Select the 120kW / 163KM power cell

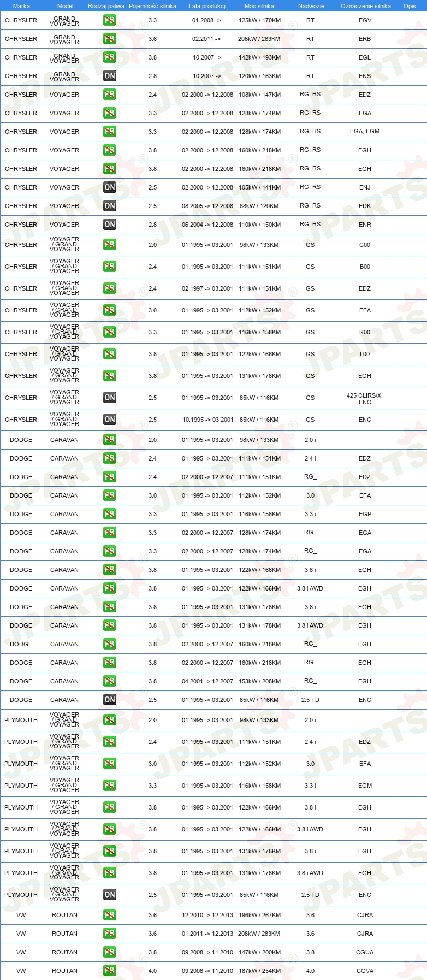coord(259,76)
